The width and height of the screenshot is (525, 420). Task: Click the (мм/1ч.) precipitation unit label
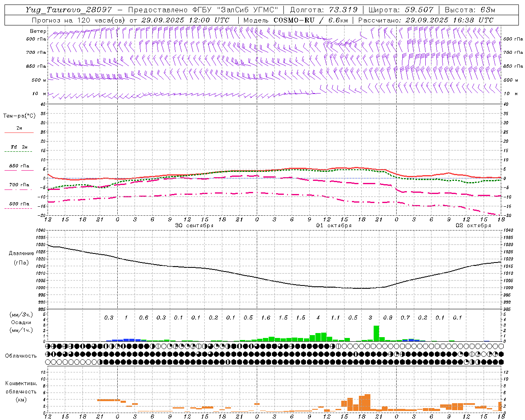[x=21, y=330]
